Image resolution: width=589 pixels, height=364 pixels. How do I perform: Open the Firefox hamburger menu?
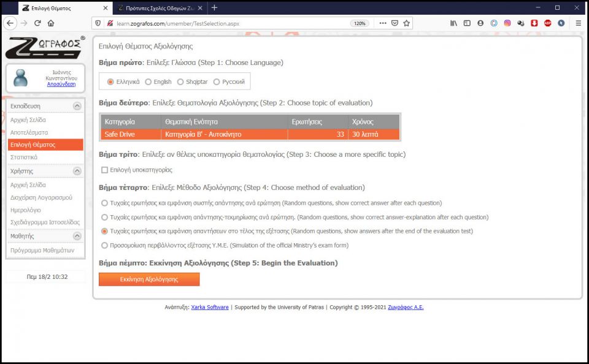point(578,23)
